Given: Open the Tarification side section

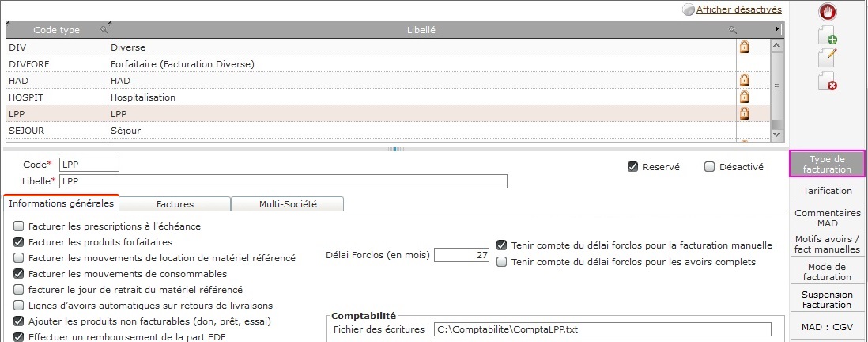Looking at the screenshot, I should (828, 191).
